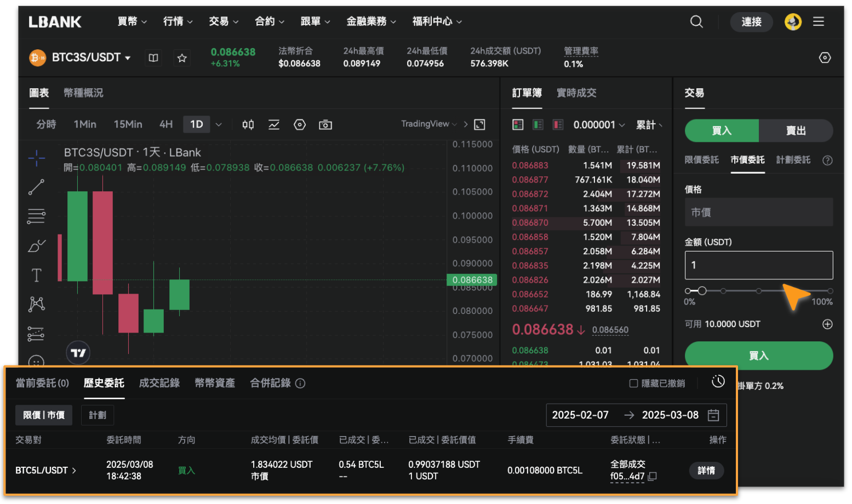Click the 連接 button

pos(751,22)
